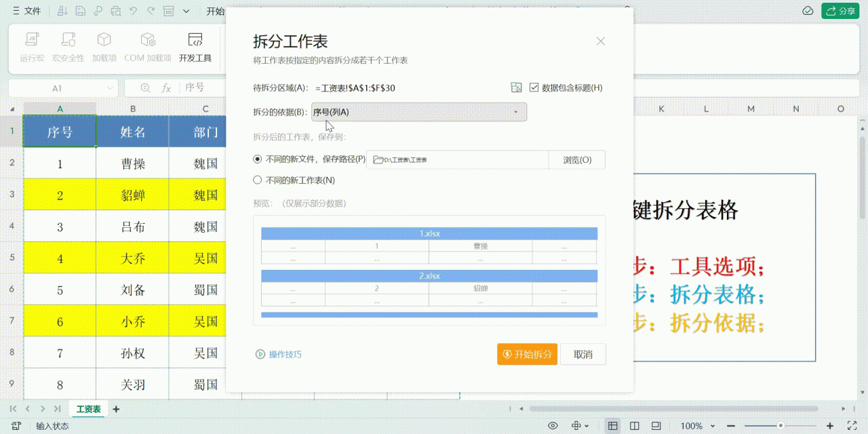Click the status bar macro record icon
This screenshot has width=868, height=434.
click(16, 426)
